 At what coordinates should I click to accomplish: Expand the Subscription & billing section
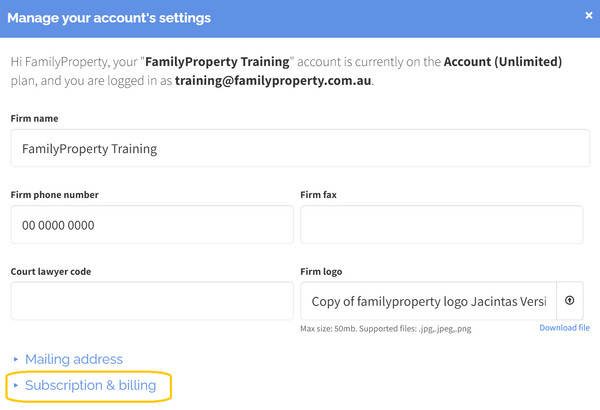point(90,385)
